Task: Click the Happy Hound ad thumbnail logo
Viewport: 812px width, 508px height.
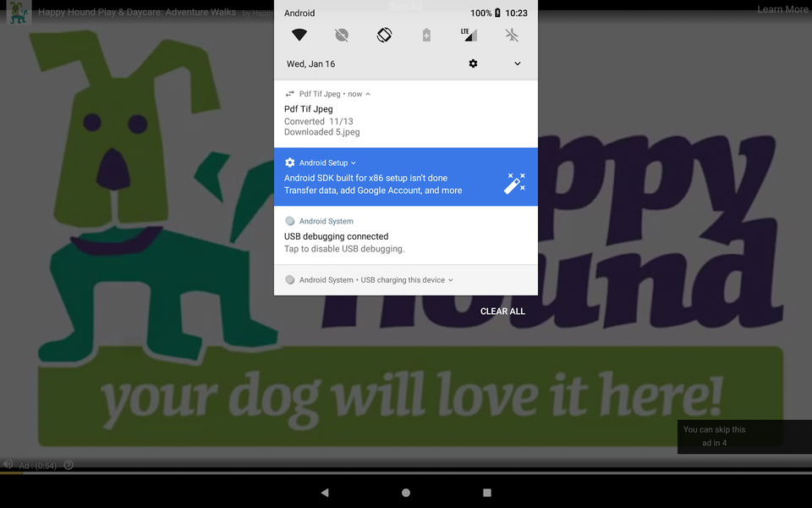Action: (19, 13)
